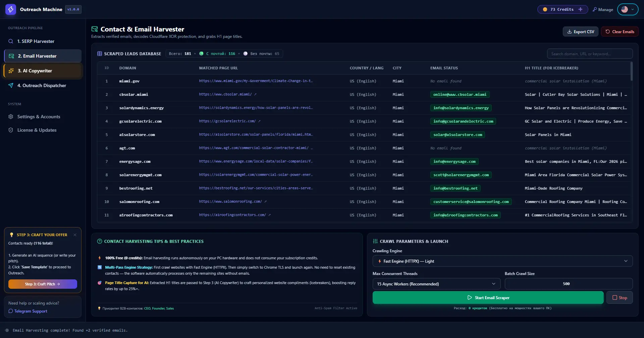Click the agt.com domain cell
Image resolution: width=644 pixels, height=338 pixels.
(127, 148)
